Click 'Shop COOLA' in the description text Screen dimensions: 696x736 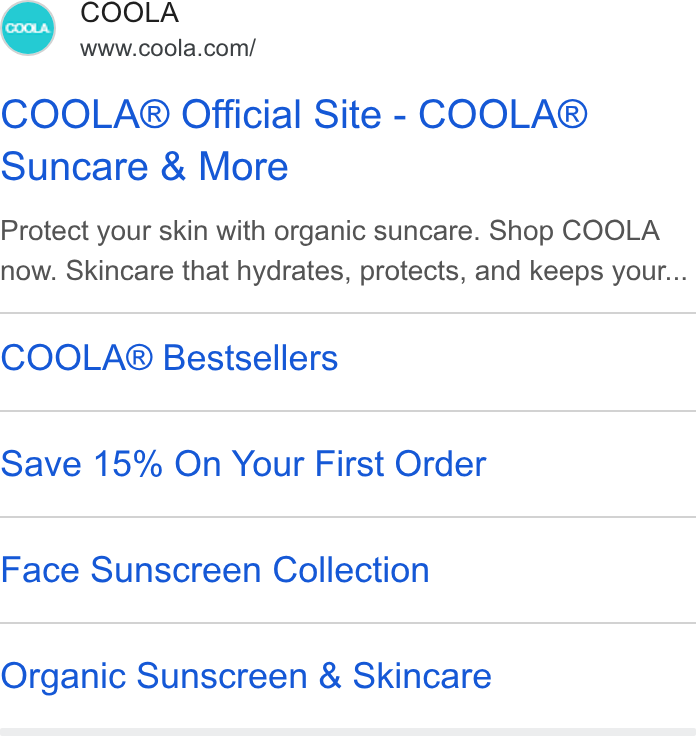pyautogui.click(x=574, y=231)
